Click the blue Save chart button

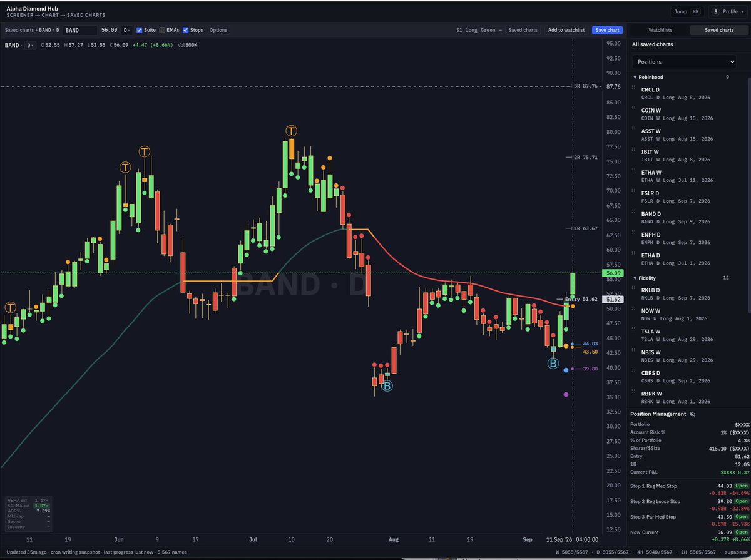click(607, 30)
